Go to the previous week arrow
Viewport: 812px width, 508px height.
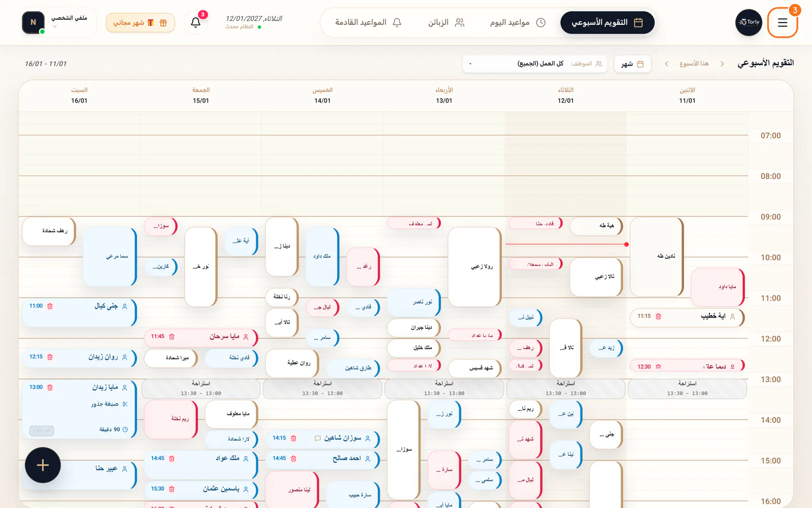pos(722,64)
